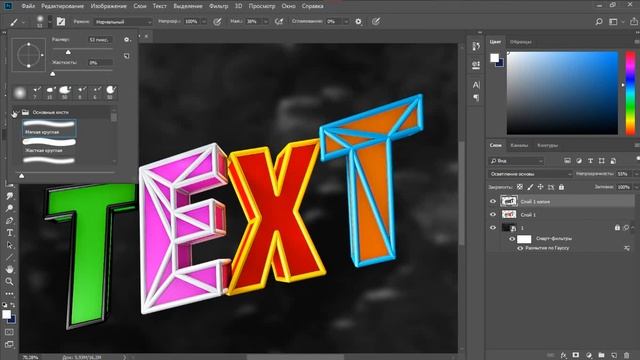This screenshot has height=360, width=640.
Task: Toggle visibility of Gaussian Blur filter row
Action: point(520,248)
